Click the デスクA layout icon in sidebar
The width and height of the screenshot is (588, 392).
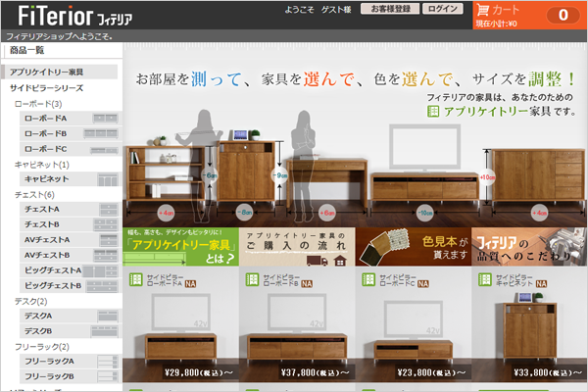pos(104,317)
